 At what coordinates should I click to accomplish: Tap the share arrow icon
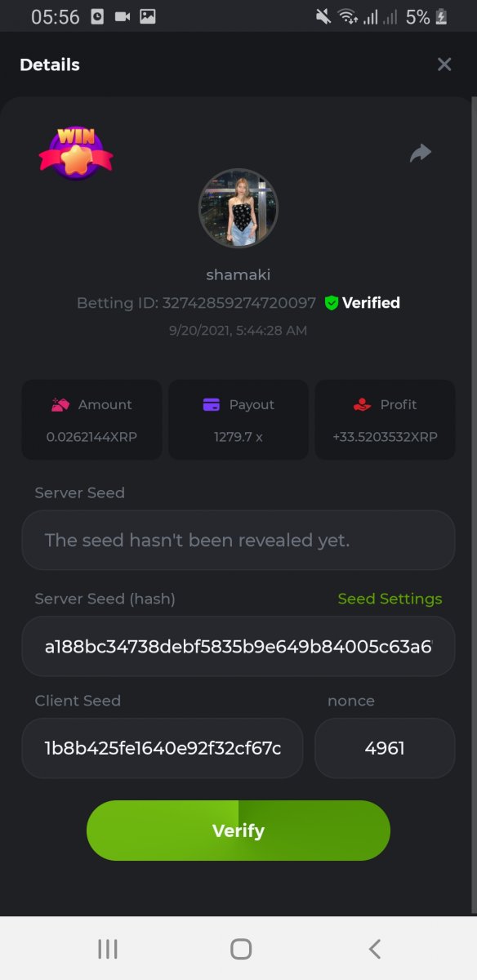click(x=421, y=153)
